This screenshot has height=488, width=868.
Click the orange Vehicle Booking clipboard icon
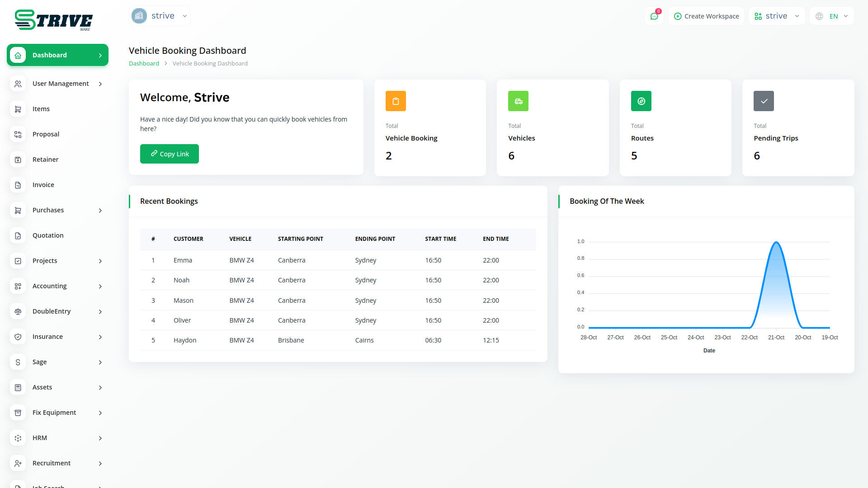click(x=396, y=101)
